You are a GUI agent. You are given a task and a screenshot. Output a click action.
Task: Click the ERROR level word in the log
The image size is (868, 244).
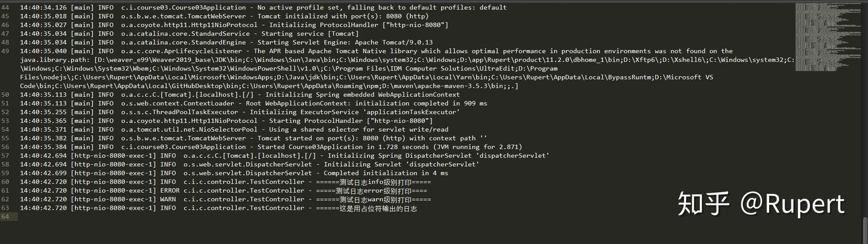170,191
